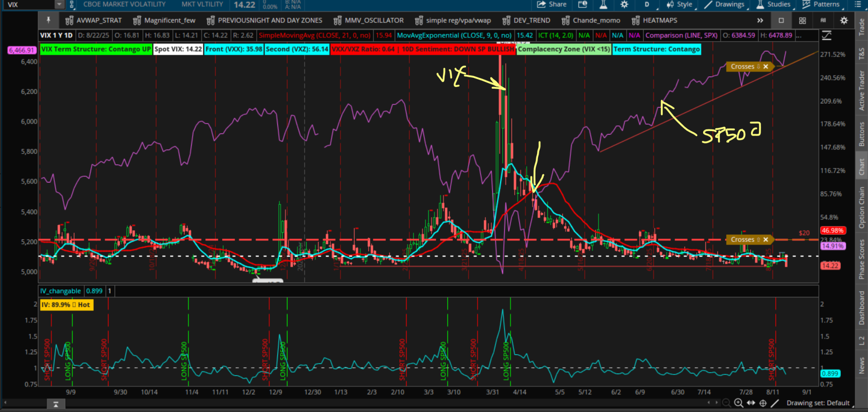Click the Edit Studies flask icon
The height and width of the screenshot is (412, 868).
click(603, 5)
